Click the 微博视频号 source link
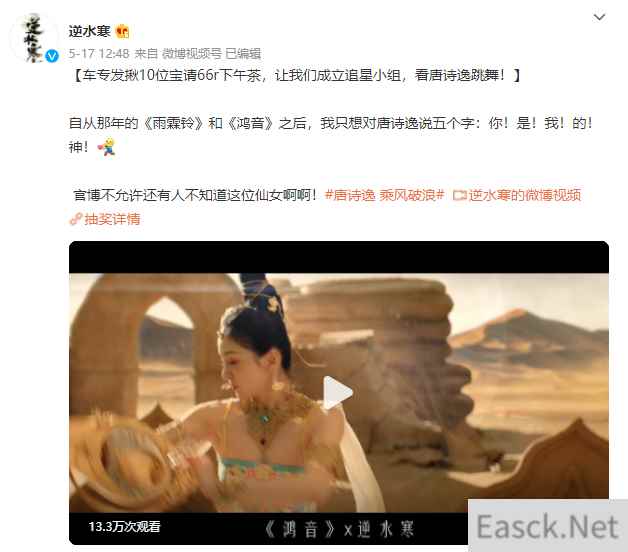Image resolution: width=628 pixels, height=552 pixels. coord(191,53)
